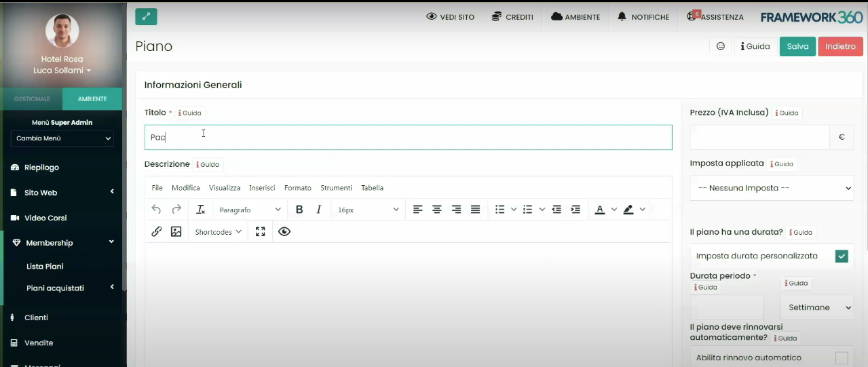The width and height of the screenshot is (868, 367).
Task: Open the Shortcodes dropdown
Action: (x=218, y=232)
